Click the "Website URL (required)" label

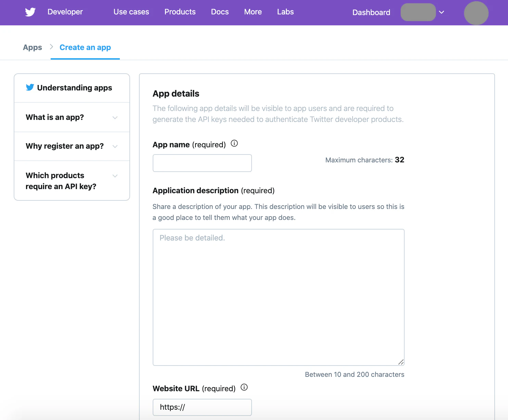(194, 388)
